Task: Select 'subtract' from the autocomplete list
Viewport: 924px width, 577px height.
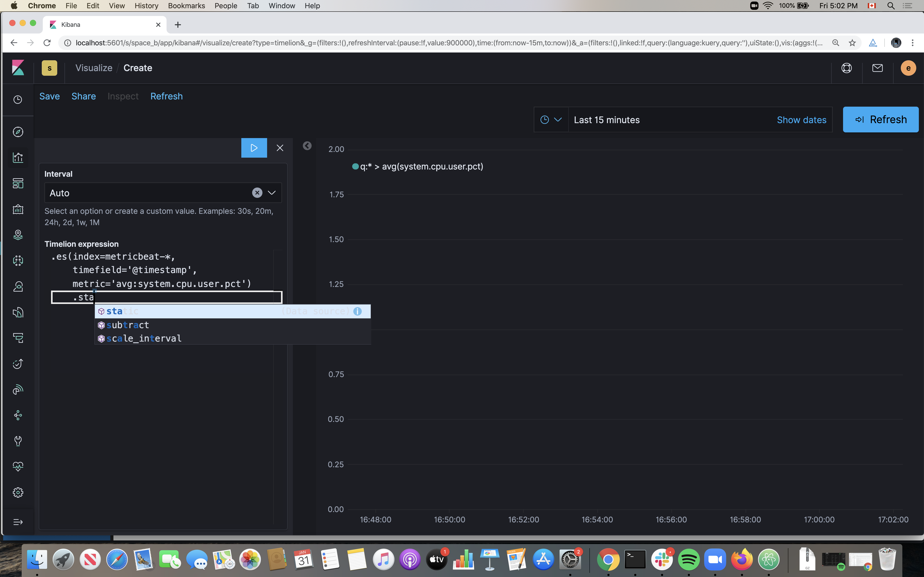Action: (128, 325)
